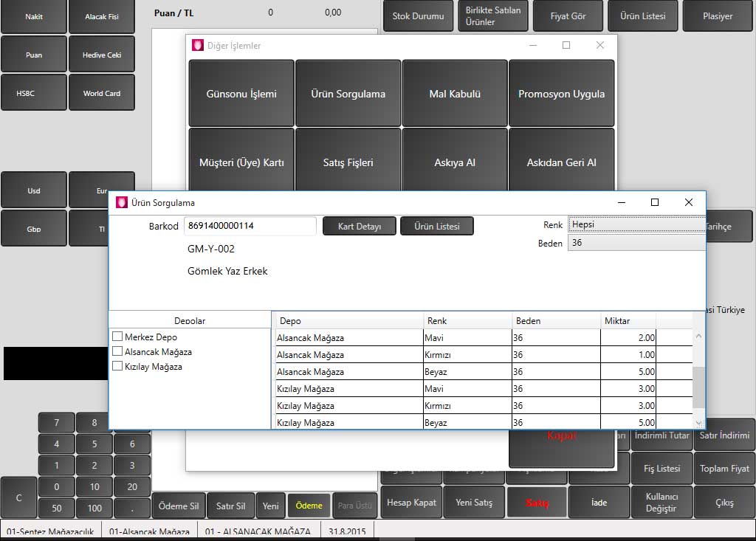Click the Diğer İşlemler window logo icon
Image resolution: width=756 pixels, height=541 pixels.
[198, 45]
